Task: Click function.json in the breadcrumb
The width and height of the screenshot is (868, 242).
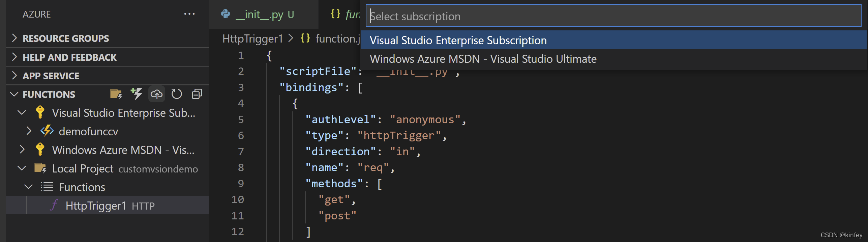Action: [x=337, y=38]
